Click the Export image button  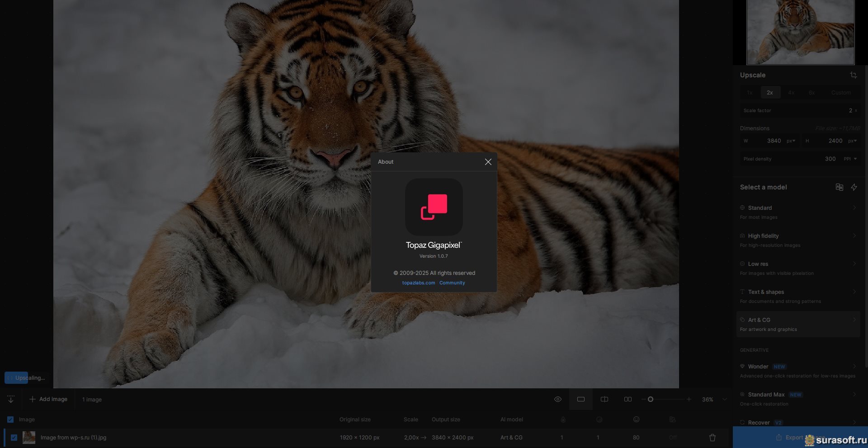tap(800, 437)
